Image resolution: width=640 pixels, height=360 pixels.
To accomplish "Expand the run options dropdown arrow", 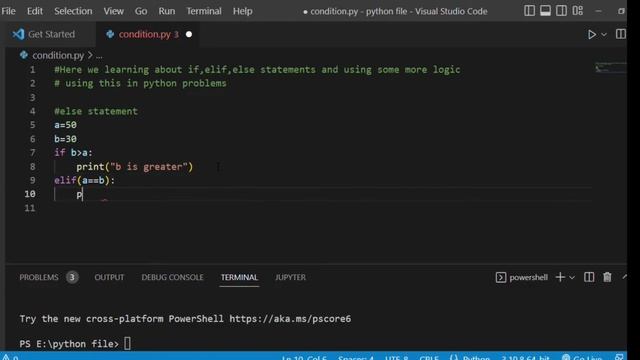I will pyautogui.click(x=604, y=35).
